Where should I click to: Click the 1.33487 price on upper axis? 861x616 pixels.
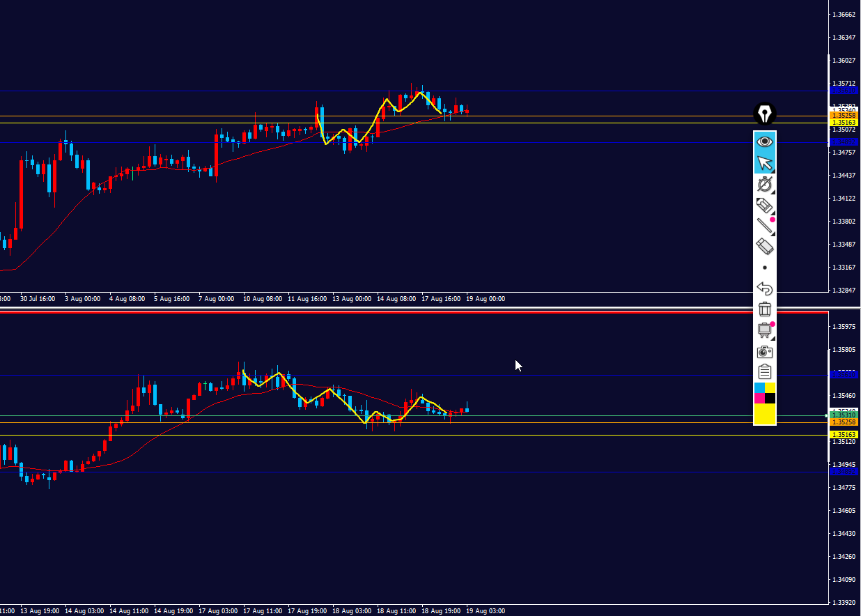pyautogui.click(x=844, y=244)
